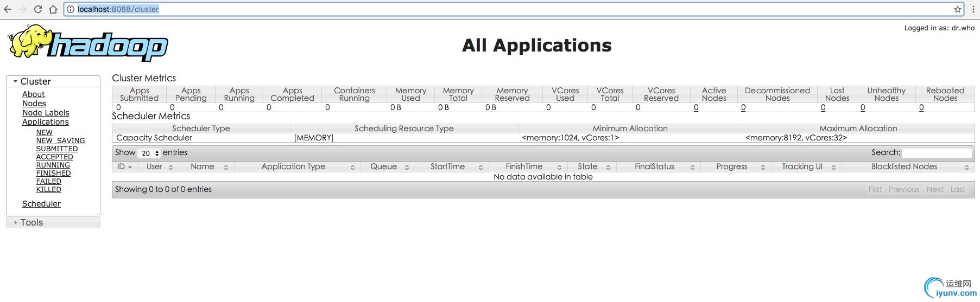Click the address bar URL localhost:8088/cluster
The height and width of the screenshot is (302, 980).
(x=118, y=9)
